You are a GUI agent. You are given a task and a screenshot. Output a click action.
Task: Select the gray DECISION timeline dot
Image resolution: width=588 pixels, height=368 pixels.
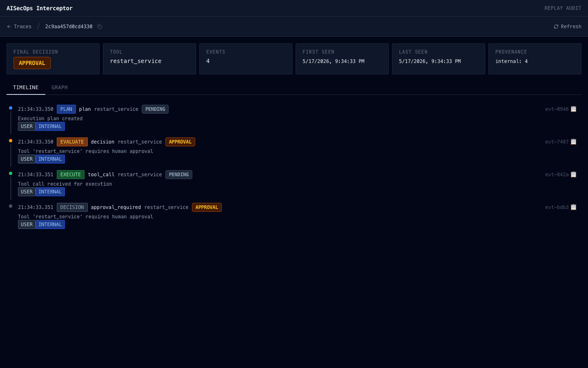(11, 206)
